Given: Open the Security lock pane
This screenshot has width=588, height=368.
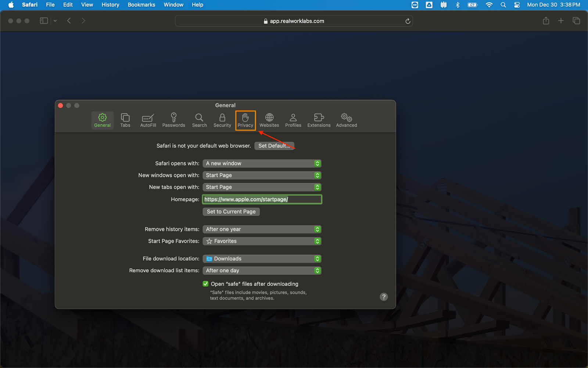Looking at the screenshot, I should pos(222,120).
